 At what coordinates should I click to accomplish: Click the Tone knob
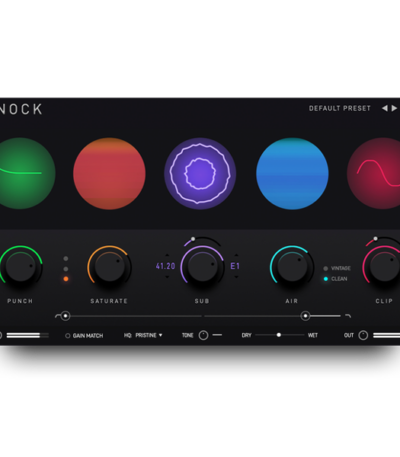pyautogui.click(x=203, y=335)
